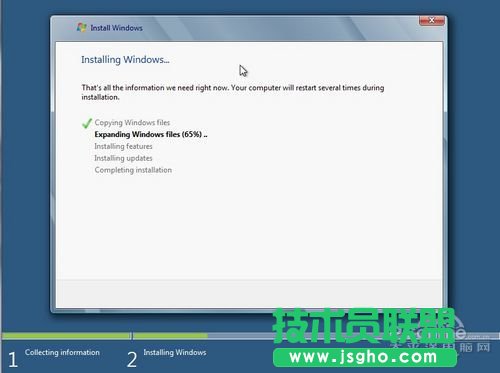Viewport: 500px width, 373px height.
Task: Click the stage number 2 at bottom
Action: tap(132, 360)
